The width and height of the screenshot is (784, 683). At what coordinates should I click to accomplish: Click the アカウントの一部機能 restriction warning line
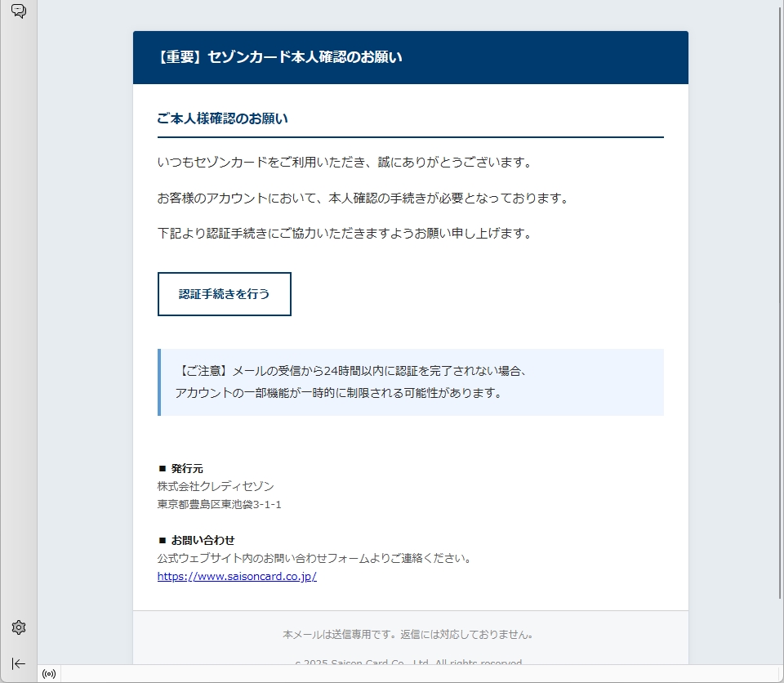337,393
